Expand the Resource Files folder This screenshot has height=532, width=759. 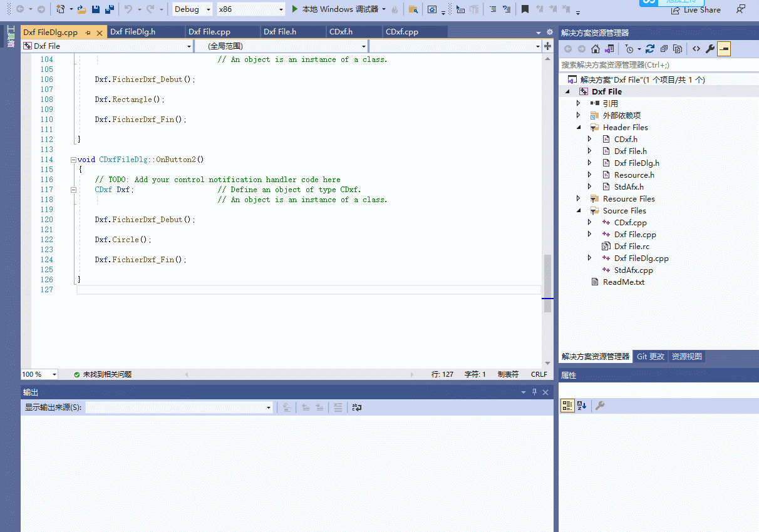pos(579,198)
